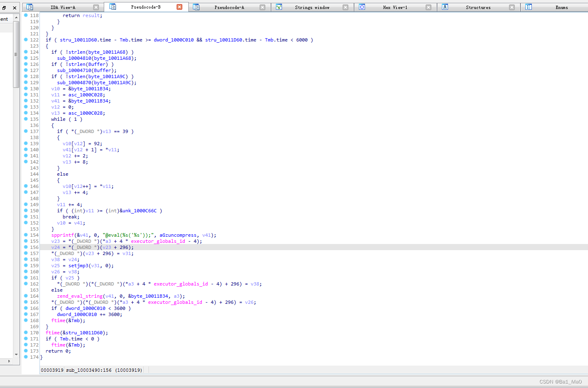Select the "@eval(%s('%s'));" format string
This screenshot has height=388, width=588.
[128, 235]
